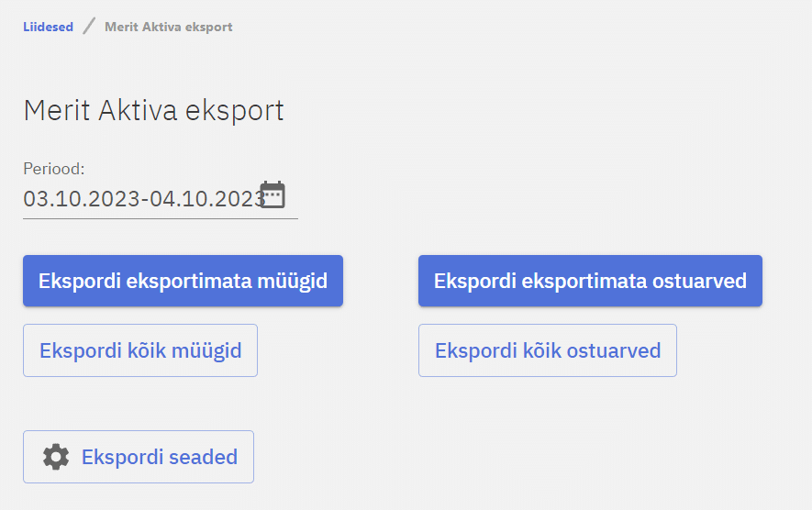Click the 'Merit Aktiva eksport' breadcrumb item
The width and height of the screenshot is (812, 510).
[x=168, y=27]
